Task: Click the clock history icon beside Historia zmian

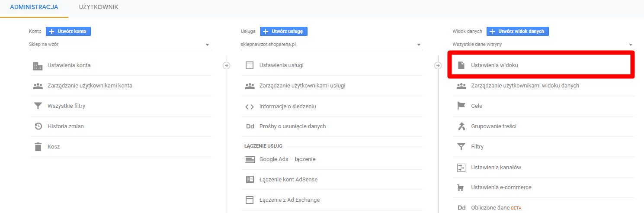Action: (38, 126)
